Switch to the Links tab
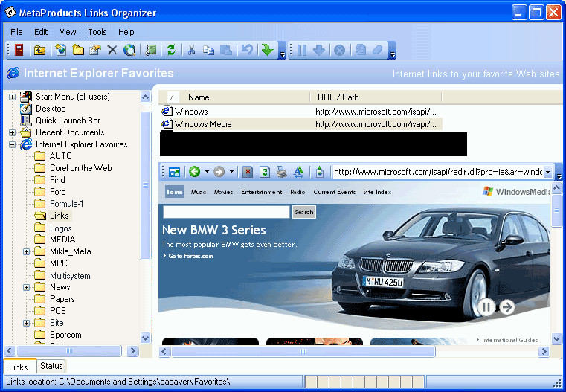This screenshot has height=392, width=566. 19,367
